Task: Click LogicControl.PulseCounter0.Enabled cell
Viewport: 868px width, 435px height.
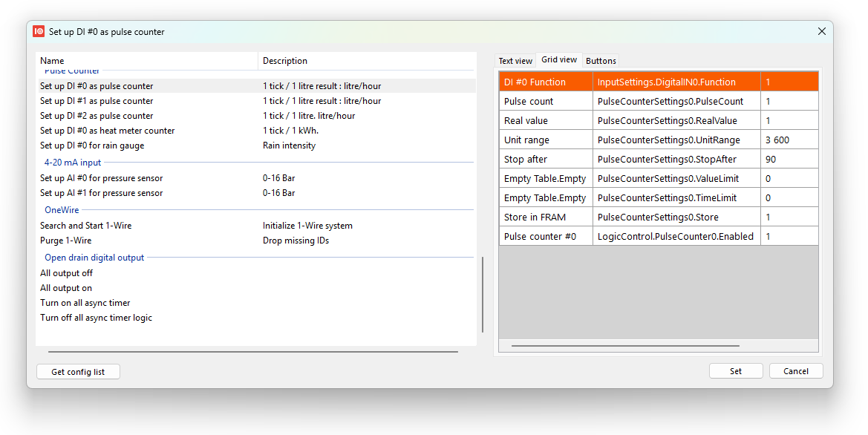Action: (676, 237)
